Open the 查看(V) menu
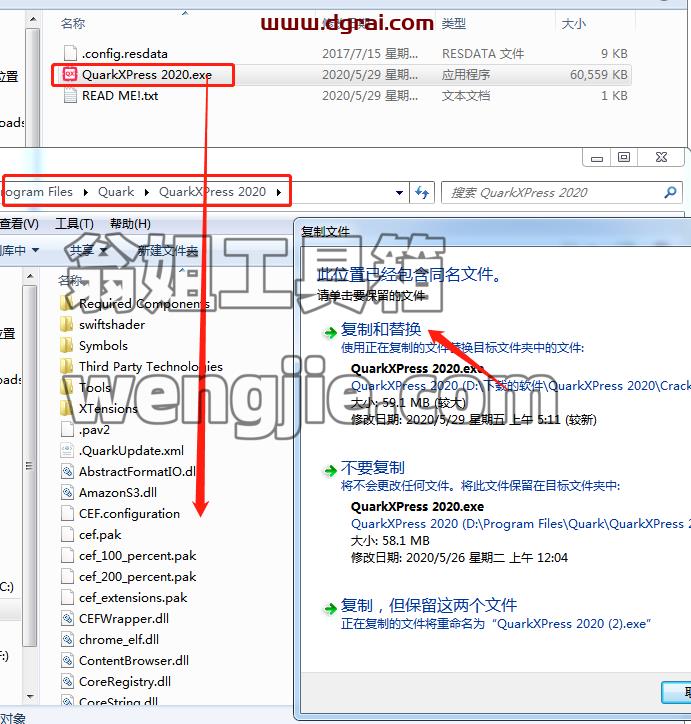Image resolution: width=691 pixels, height=724 pixels. tap(19, 224)
